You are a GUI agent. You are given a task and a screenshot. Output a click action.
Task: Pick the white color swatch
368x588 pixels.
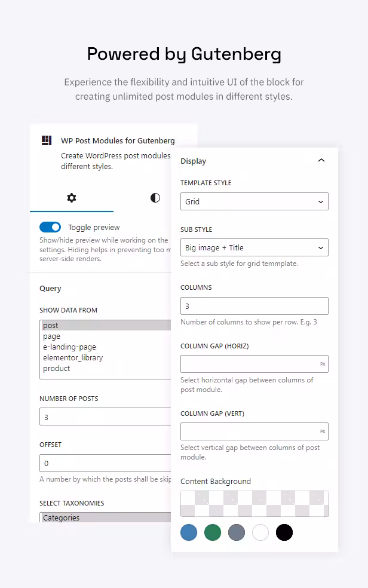coord(260,532)
